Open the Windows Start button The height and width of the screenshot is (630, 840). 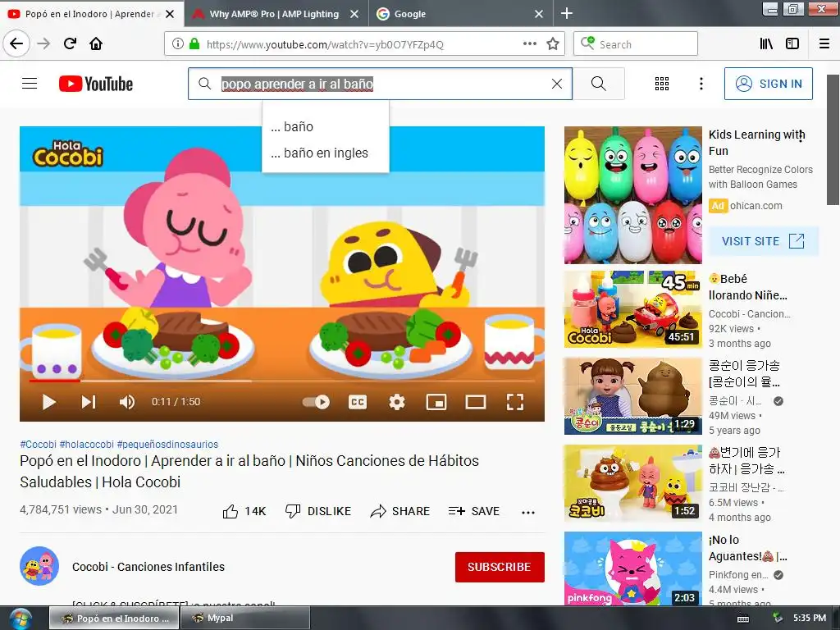pos(21,619)
